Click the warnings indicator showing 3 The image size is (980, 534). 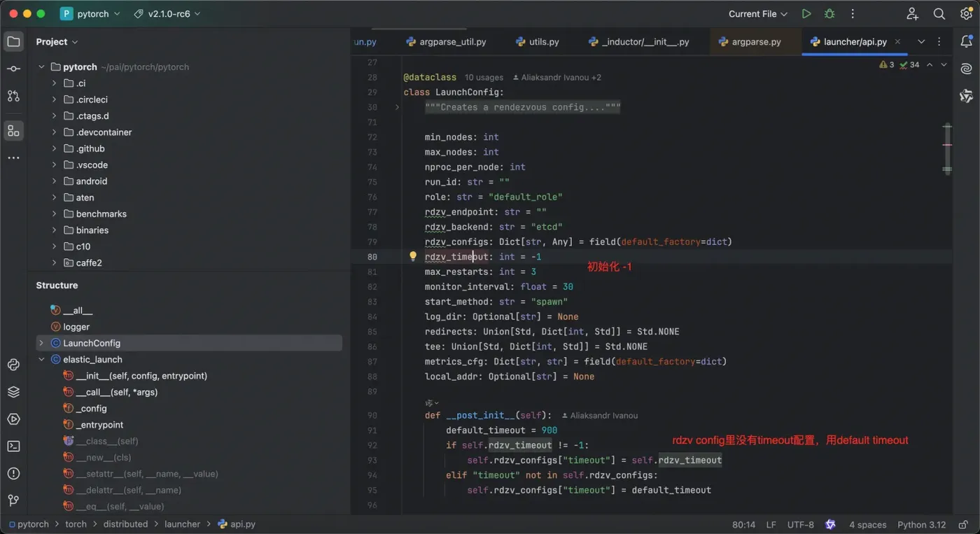tap(887, 64)
